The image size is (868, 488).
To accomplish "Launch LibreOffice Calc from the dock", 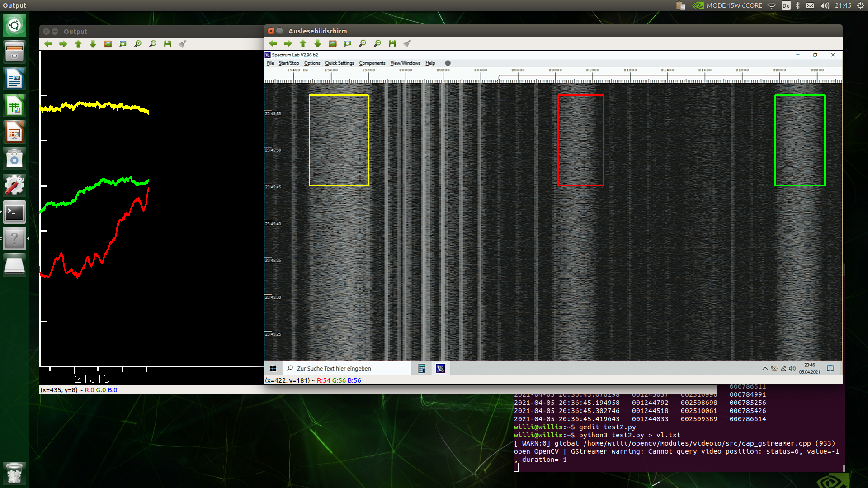I will pos(14,105).
